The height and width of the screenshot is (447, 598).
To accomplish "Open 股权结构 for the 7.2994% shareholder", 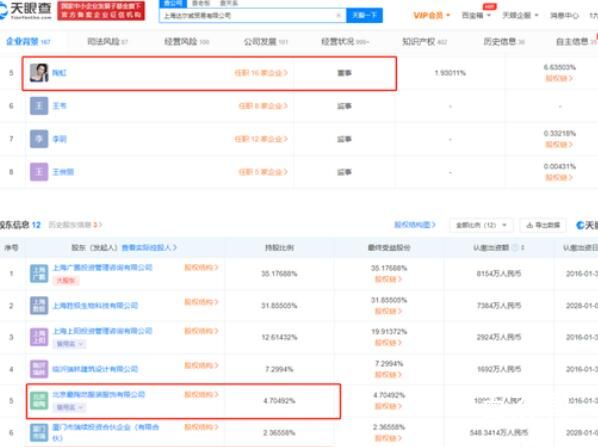I will pos(201,365).
